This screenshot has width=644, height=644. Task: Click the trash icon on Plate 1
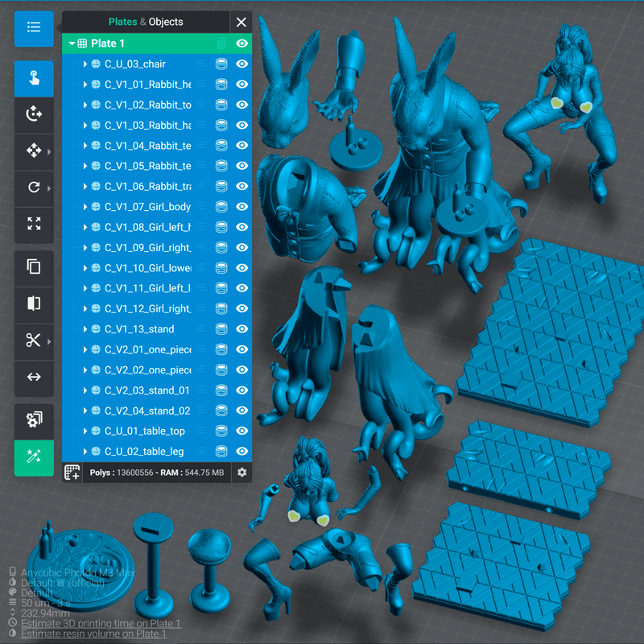coord(221,43)
